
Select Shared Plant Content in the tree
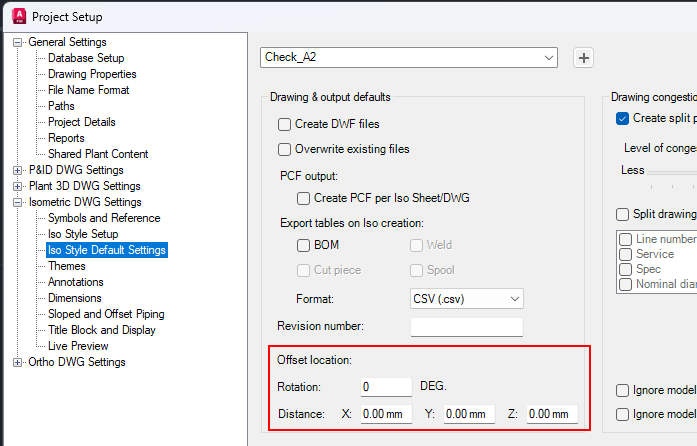(x=98, y=154)
